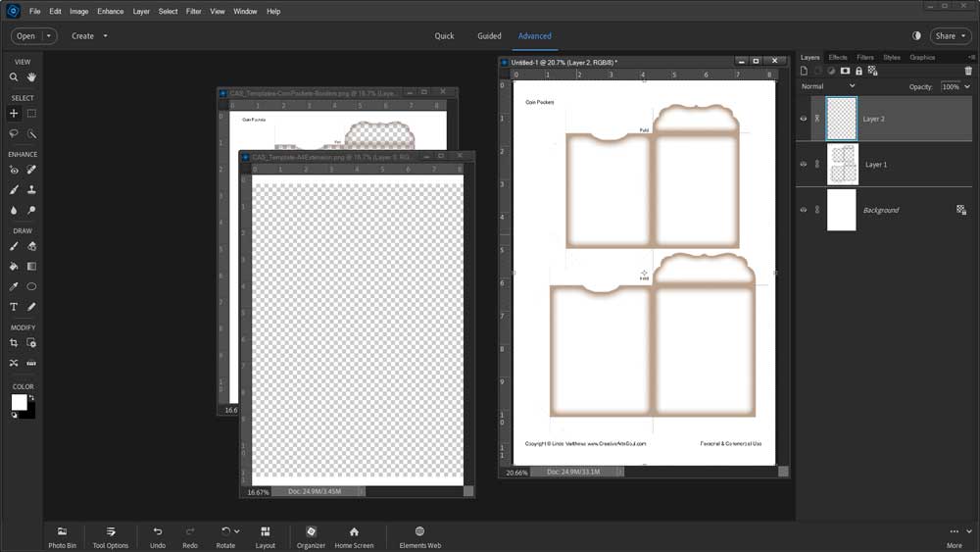
Task: Toggle the light/dark theme icon
Action: coord(916,35)
